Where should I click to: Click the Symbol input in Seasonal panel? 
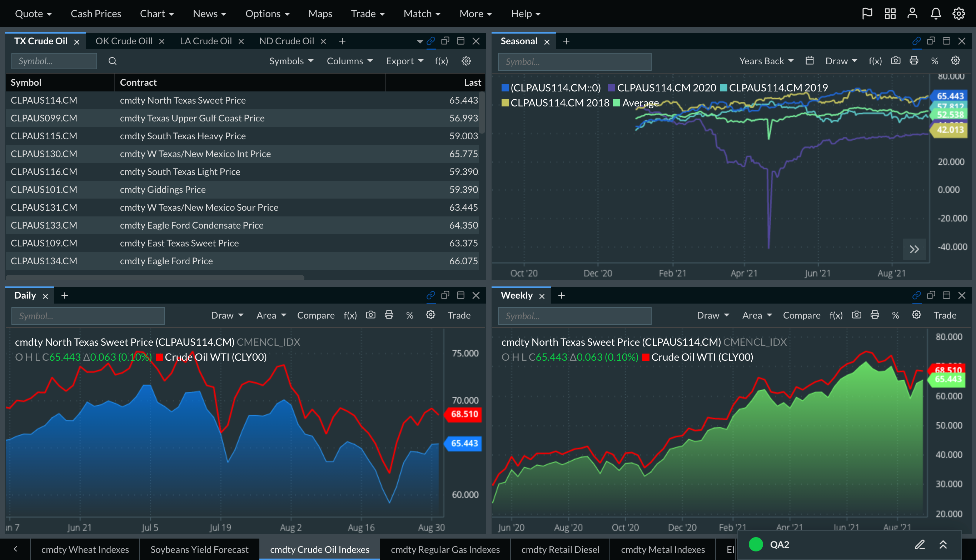pyautogui.click(x=574, y=62)
